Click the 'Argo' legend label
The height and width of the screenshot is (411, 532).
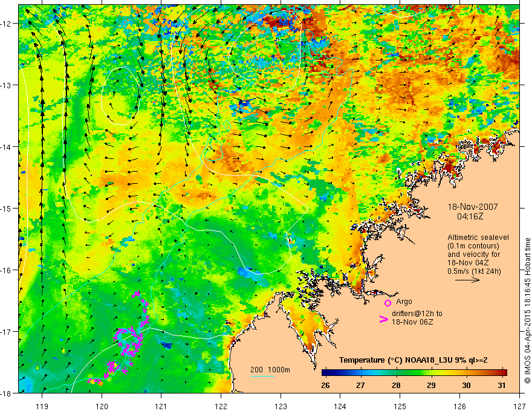(404, 302)
